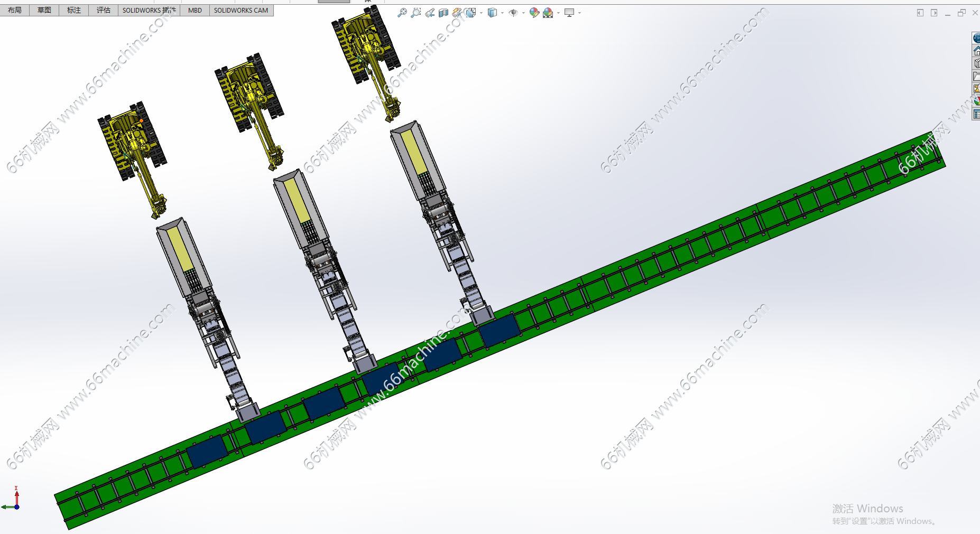Expand the View Orientation dropdown arrow

tap(481, 13)
